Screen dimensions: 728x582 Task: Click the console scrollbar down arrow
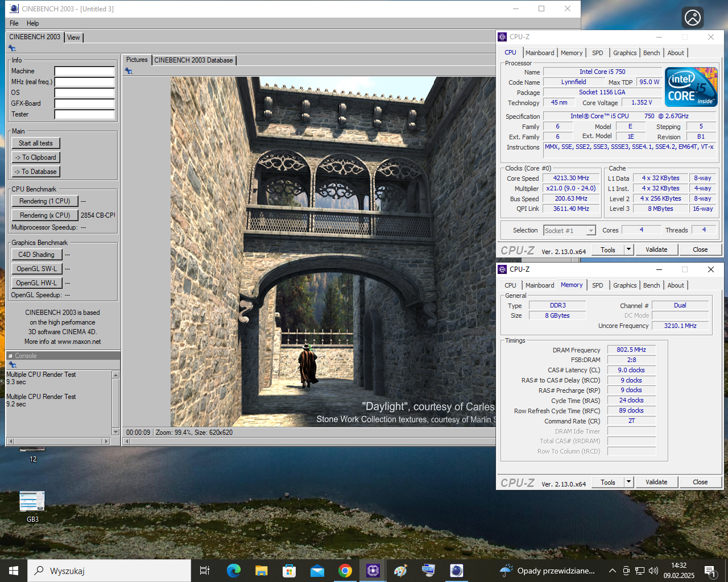coord(116,432)
